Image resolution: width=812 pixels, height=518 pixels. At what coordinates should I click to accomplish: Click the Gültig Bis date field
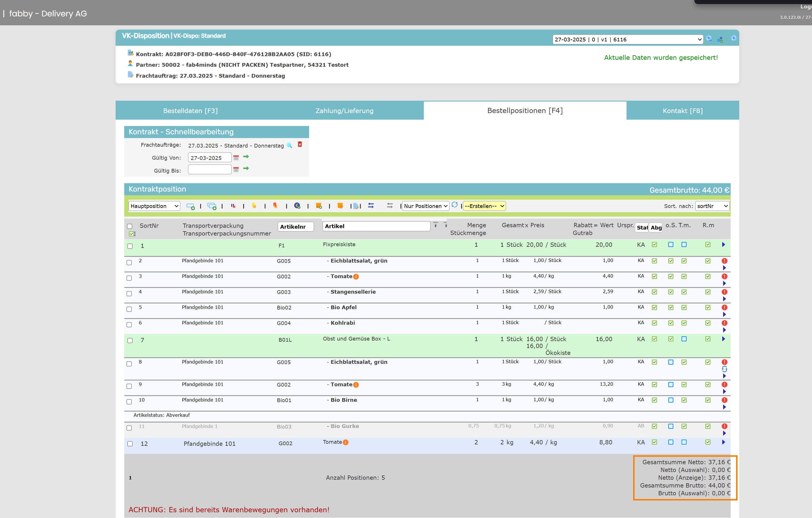coord(209,170)
